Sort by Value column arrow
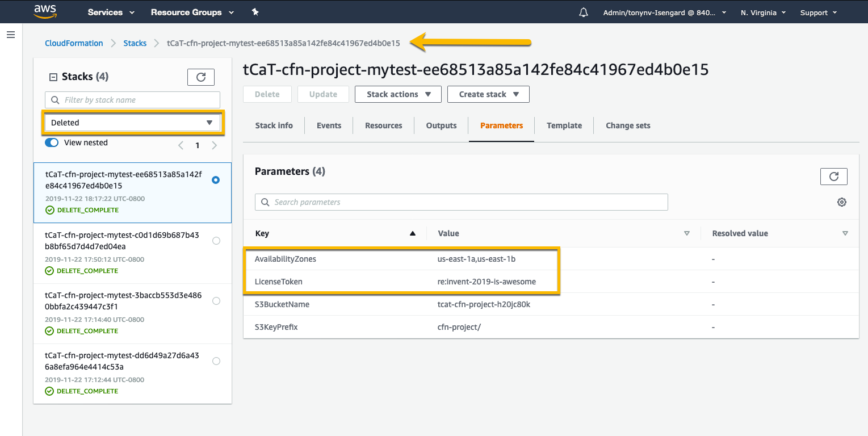Viewport: 868px width, 436px height. tap(687, 233)
